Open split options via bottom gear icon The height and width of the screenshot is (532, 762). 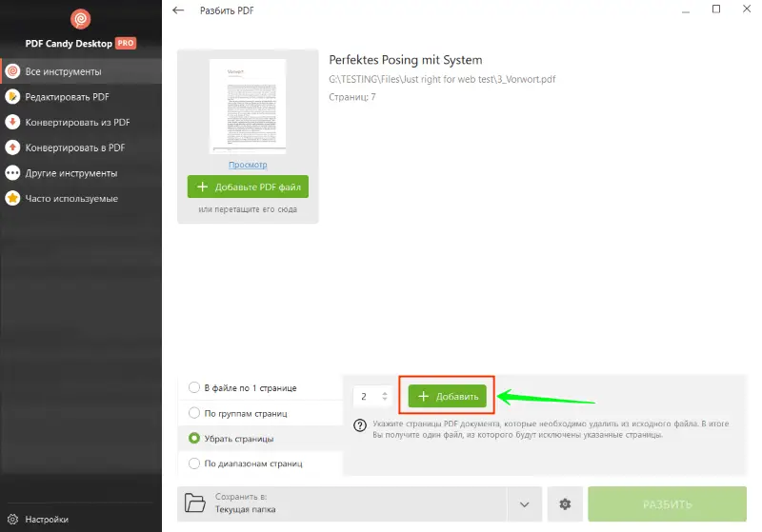[565, 504]
